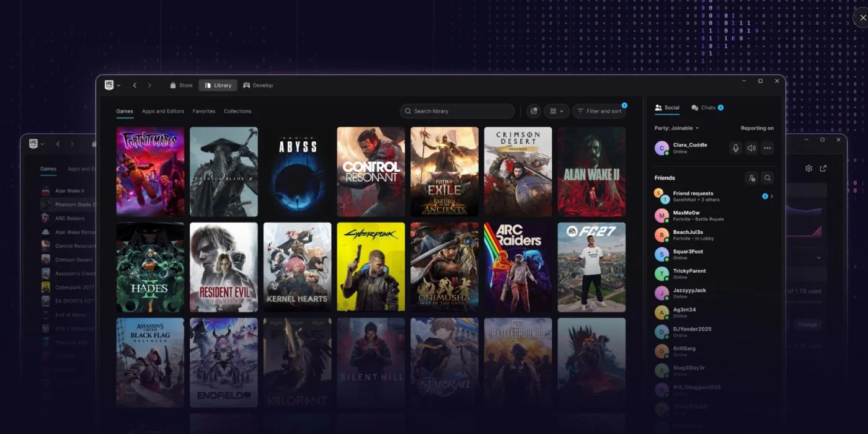868x434 pixels.
Task: Go back with the left arrow
Action: 135,86
